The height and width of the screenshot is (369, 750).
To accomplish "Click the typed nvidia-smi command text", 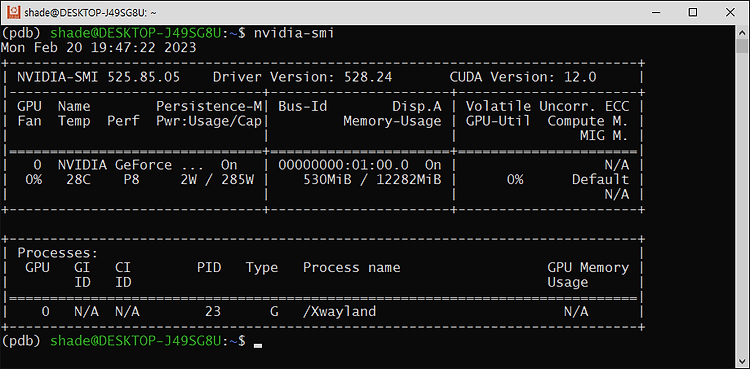I will 294,33.
